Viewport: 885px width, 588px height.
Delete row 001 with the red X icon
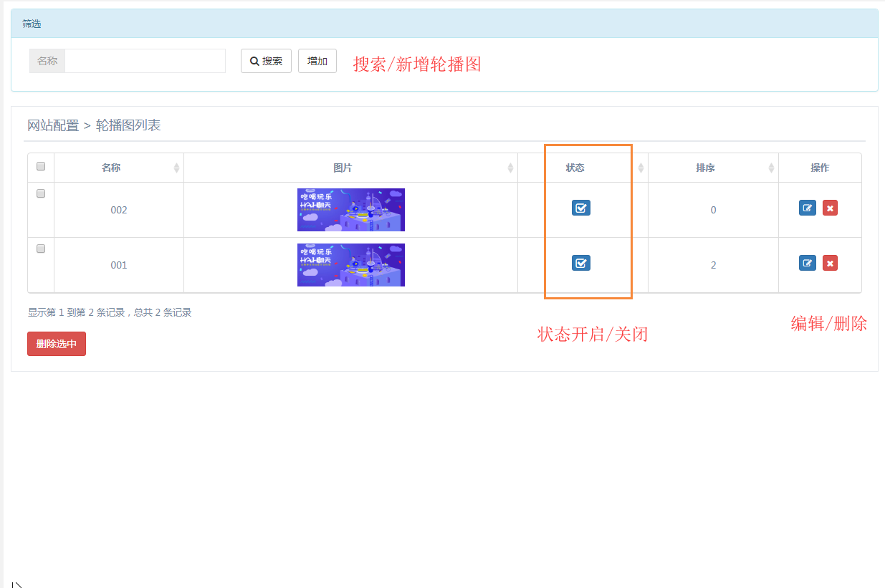click(830, 263)
